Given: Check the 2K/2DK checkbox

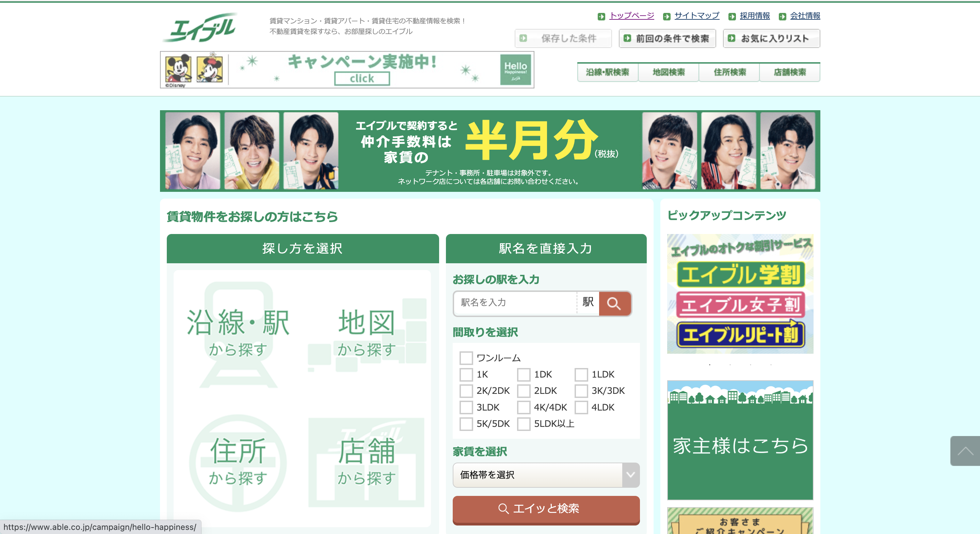Looking at the screenshot, I should pyautogui.click(x=466, y=391).
